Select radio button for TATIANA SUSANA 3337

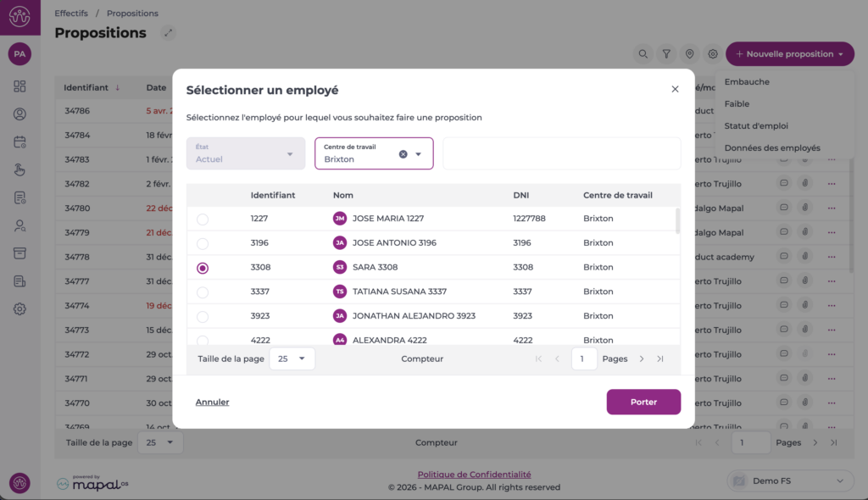click(x=203, y=292)
